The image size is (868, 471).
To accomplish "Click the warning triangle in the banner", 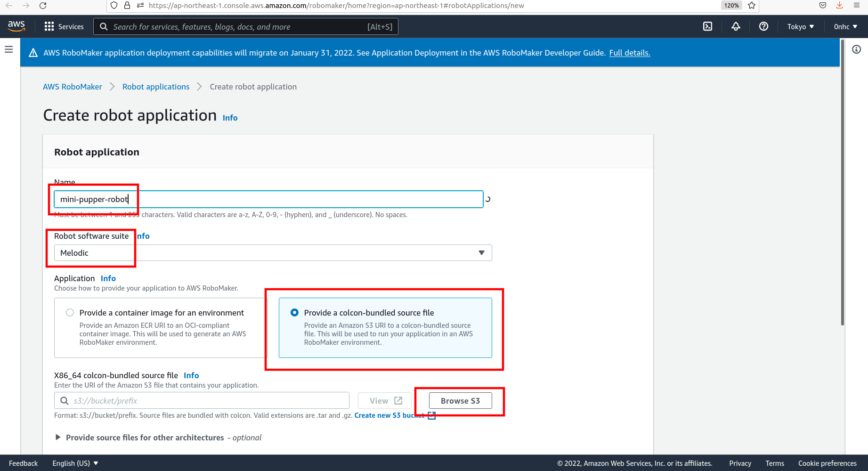I will point(33,53).
